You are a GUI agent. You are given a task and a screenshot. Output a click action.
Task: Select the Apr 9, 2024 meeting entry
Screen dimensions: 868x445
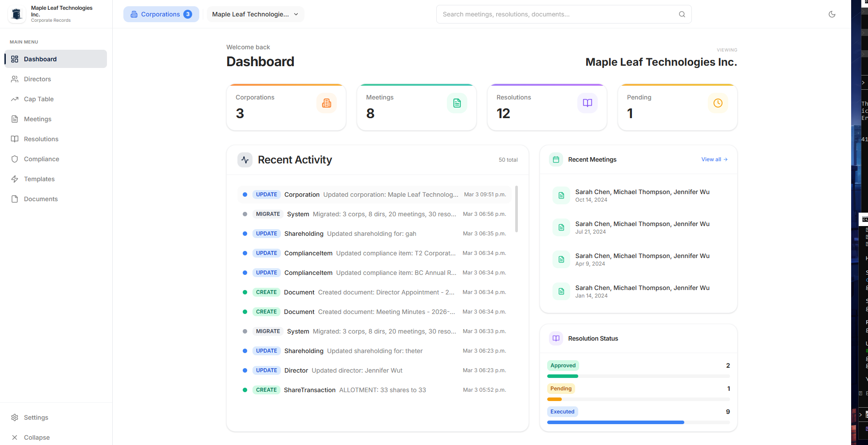coord(639,259)
